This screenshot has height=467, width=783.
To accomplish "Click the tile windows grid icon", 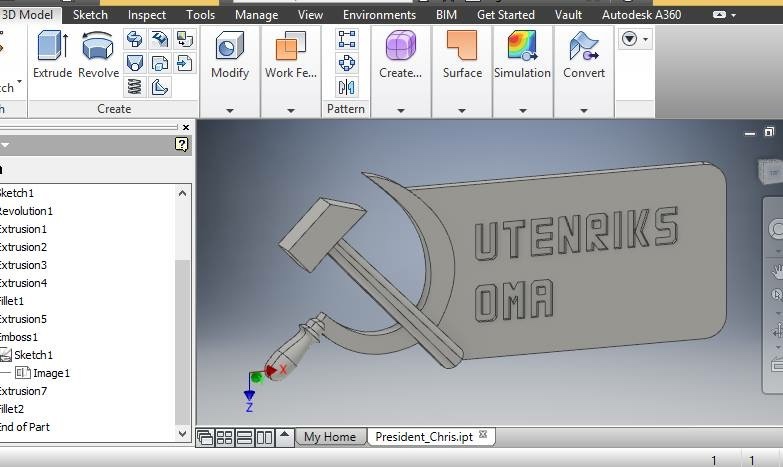I will click(224, 438).
